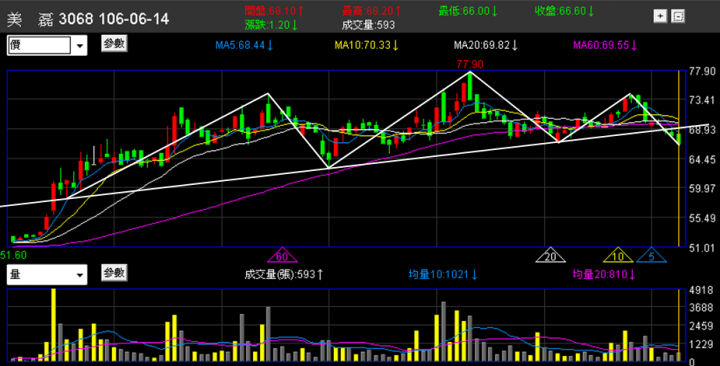Click the green 51.60 lowest price label
720x366 pixels.
coord(13,255)
